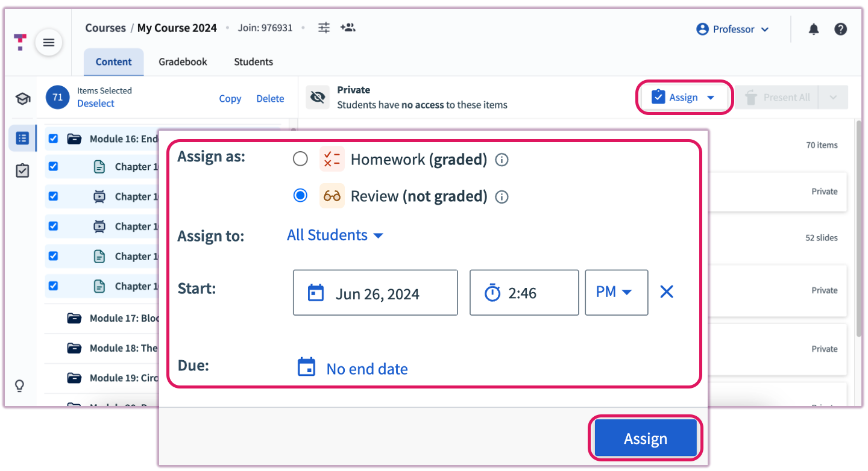Open the Help question mark icon

[840, 28]
